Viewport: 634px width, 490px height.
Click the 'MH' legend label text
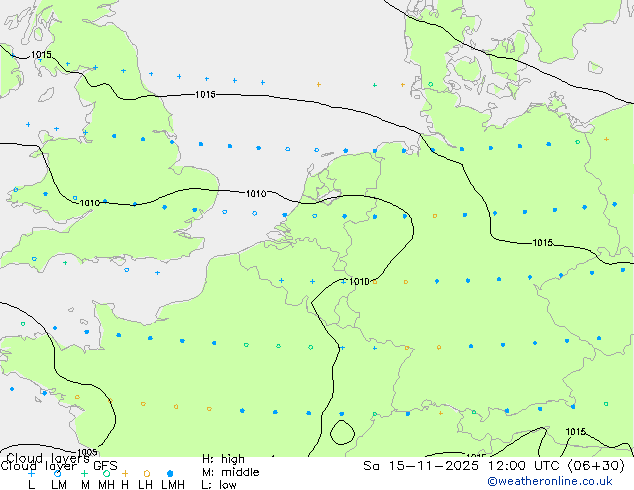click(106, 485)
